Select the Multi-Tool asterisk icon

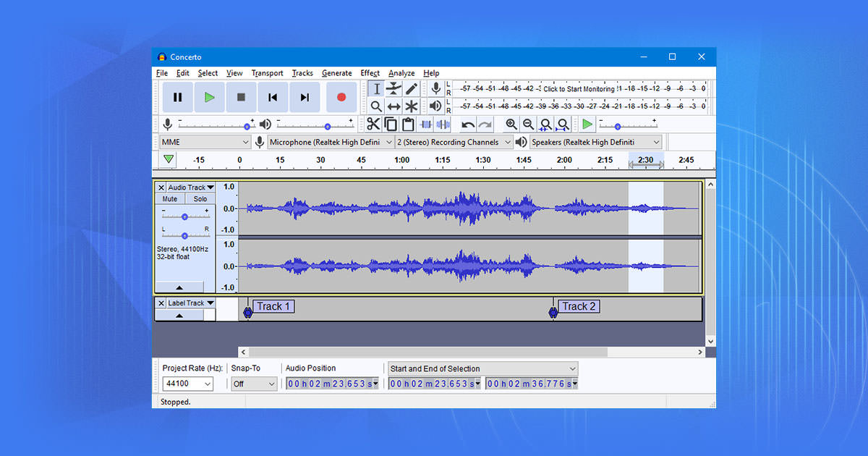coord(411,106)
